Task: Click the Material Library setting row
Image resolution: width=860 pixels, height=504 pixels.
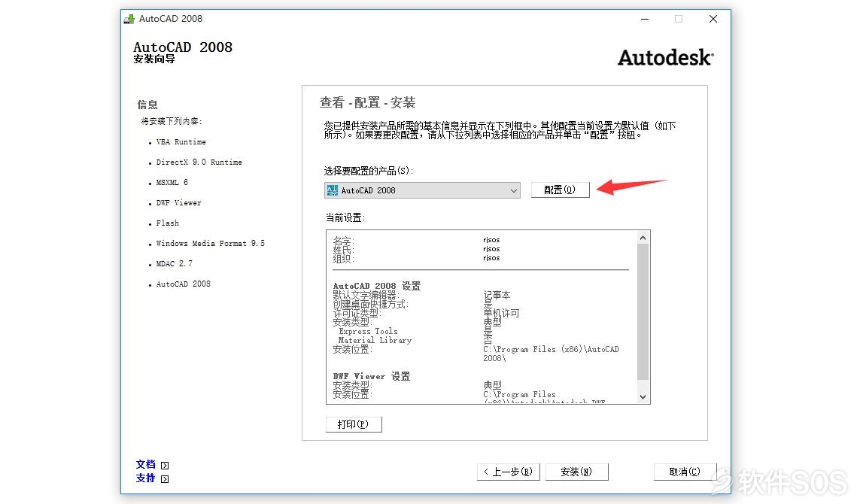Action: click(x=375, y=340)
